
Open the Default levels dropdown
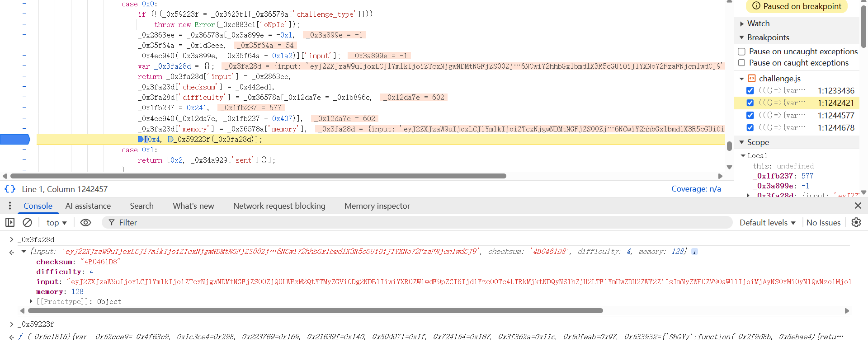coord(767,222)
